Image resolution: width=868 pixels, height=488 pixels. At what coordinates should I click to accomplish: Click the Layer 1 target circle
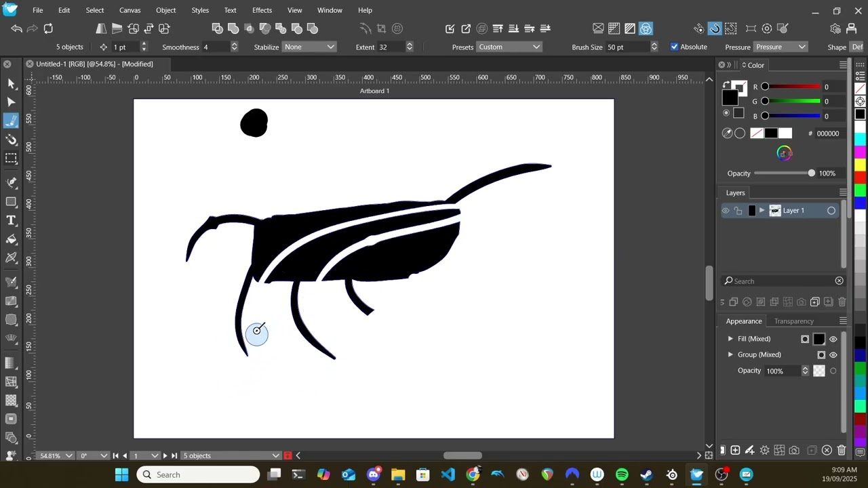pos(831,211)
